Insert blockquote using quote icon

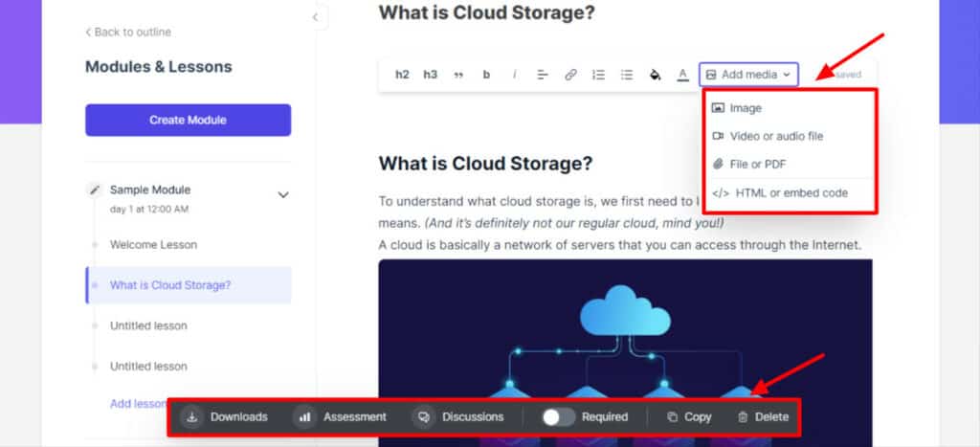(x=458, y=75)
